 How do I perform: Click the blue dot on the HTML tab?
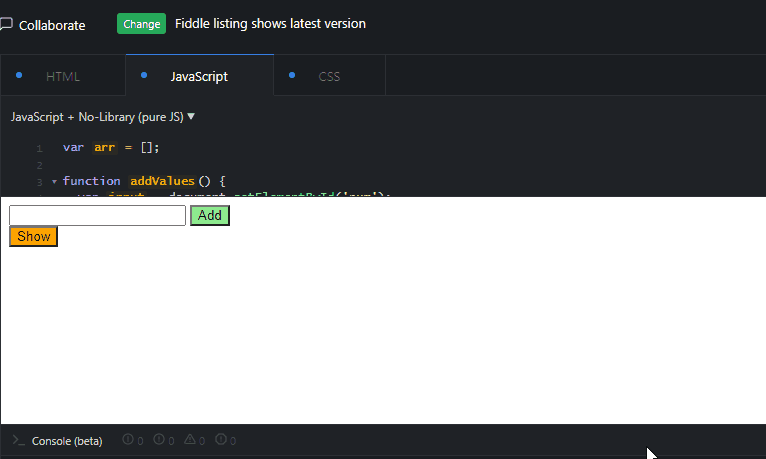pyautogui.click(x=19, y=75)
